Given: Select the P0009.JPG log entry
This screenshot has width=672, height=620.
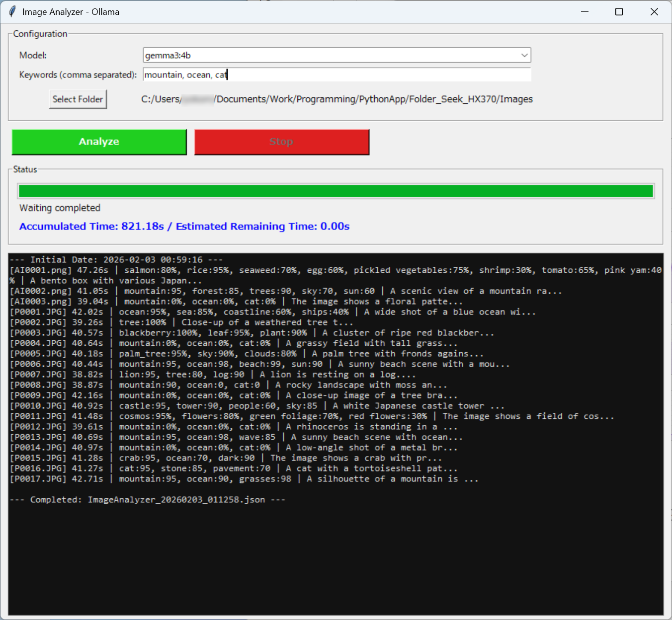Looking at the screenshot, I should (234, 395).
